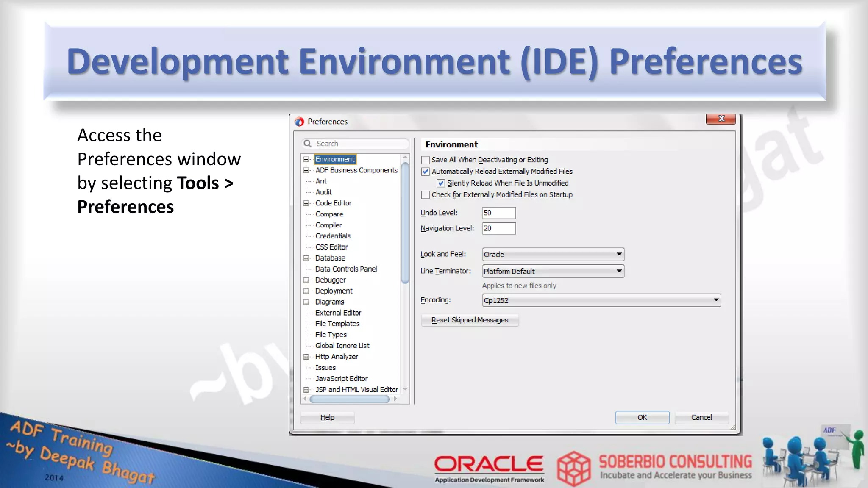Click ADF Business Components plus icon
Image resolution: width=868 pixels, height=488 pixels.
point(306,170)
